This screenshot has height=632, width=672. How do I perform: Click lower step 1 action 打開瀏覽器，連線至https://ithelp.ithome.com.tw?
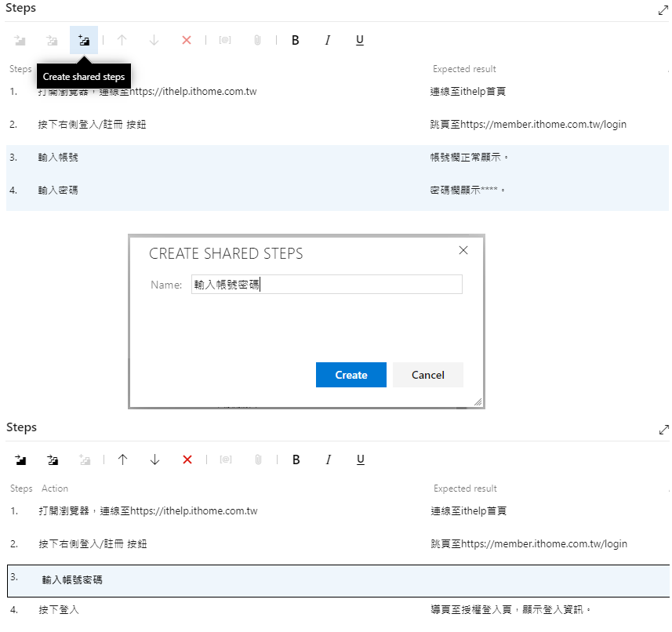(148, 510)
